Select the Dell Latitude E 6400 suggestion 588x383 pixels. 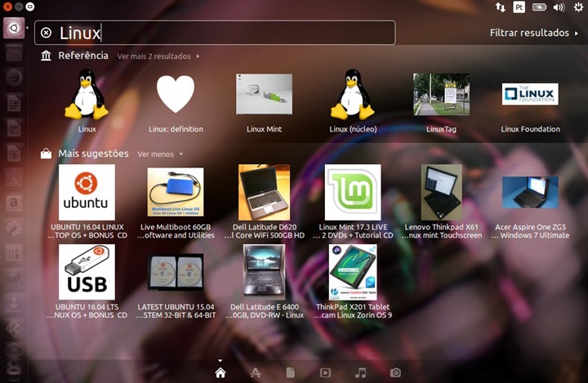click(264, 272)
